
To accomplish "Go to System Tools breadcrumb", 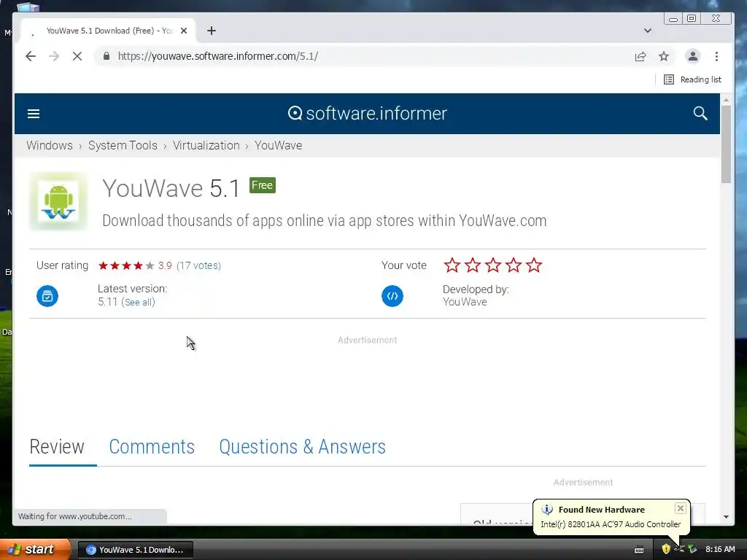I will pyautogui.click(x=123, y=145).
